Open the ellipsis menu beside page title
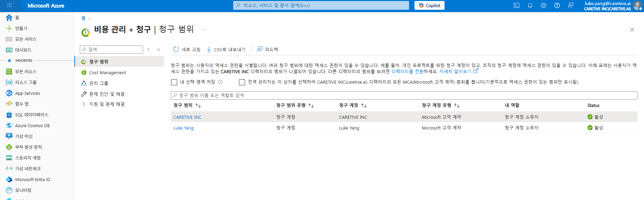644x200 pixels. [205, 30]
